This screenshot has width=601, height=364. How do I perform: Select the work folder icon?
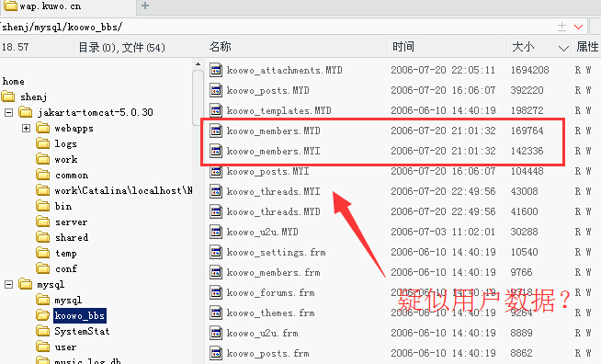[x=43, y=159]
